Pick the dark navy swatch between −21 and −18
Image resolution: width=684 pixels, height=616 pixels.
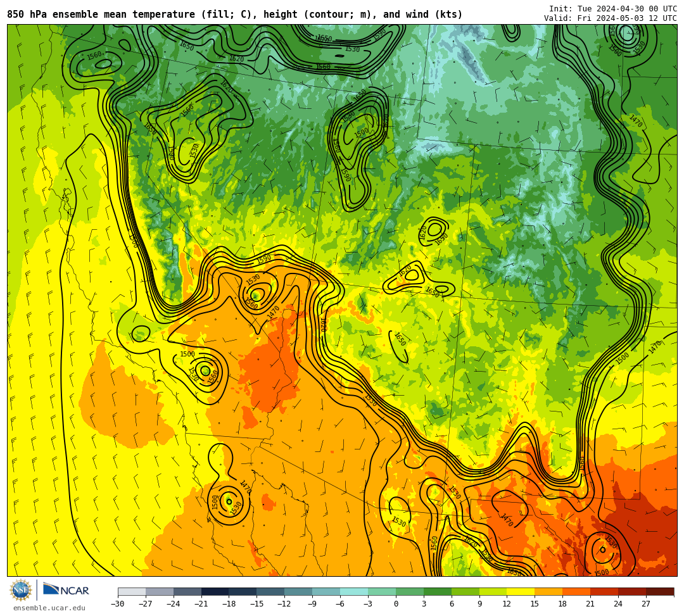coord(215,591)
